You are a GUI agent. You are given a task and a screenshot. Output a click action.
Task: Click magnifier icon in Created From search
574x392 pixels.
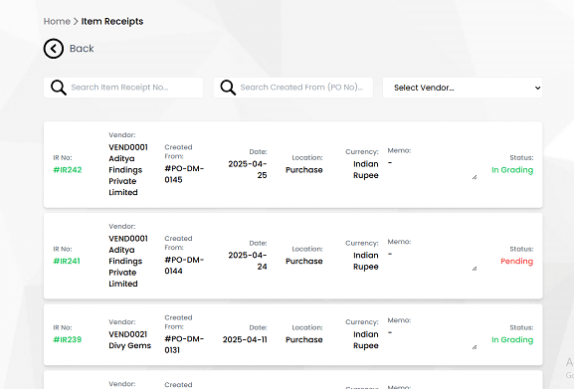pyautogui.click(x=228, y=88)
